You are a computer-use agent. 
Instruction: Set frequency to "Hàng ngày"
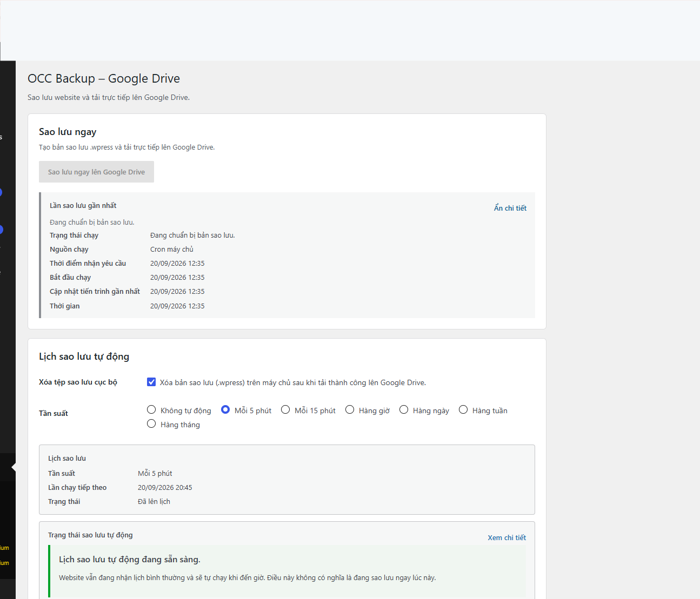pos(404,410)
